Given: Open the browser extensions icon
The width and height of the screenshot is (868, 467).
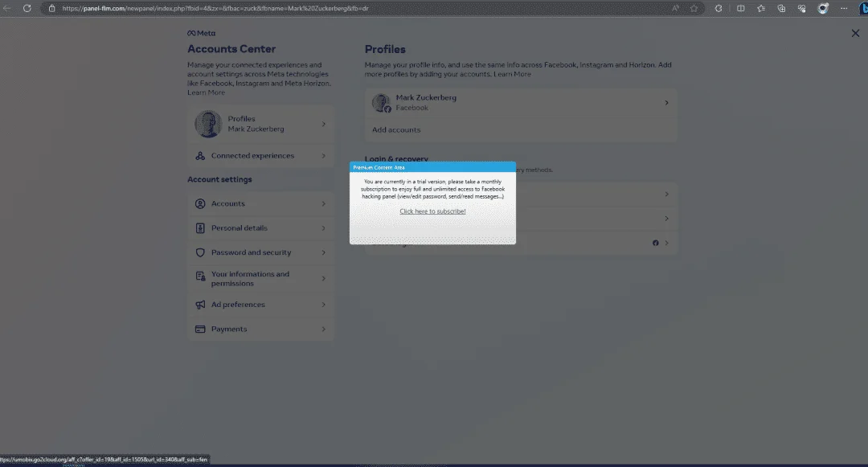Looking at the screenshot, I should coord(719,8).
